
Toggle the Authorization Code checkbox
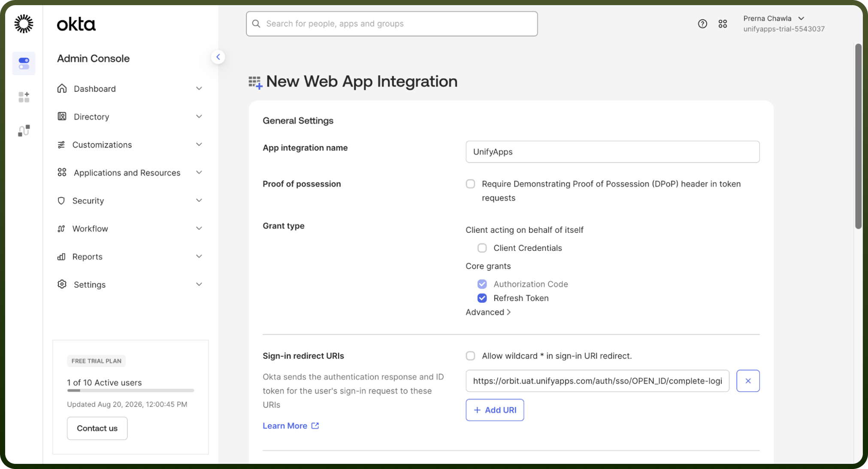[482, 284]
